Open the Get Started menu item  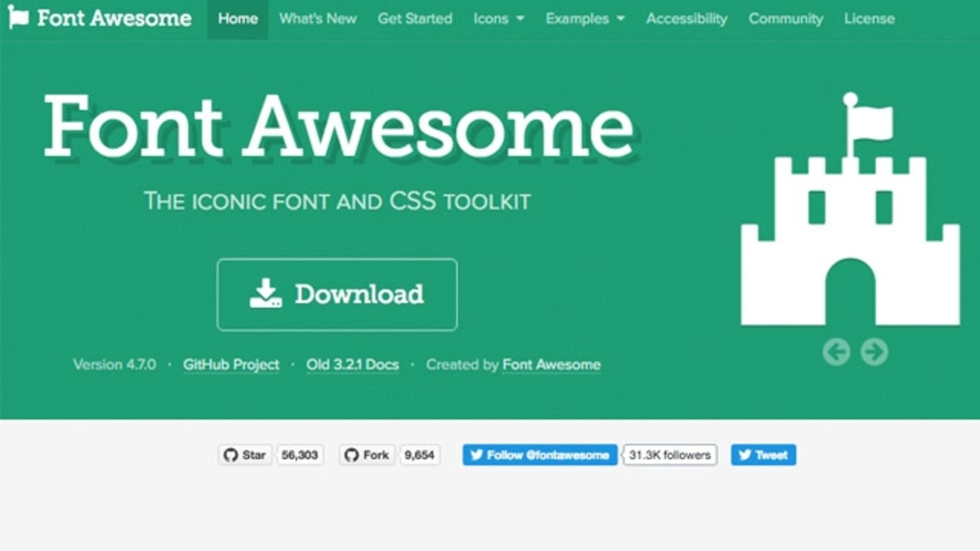tap(415, 18)
